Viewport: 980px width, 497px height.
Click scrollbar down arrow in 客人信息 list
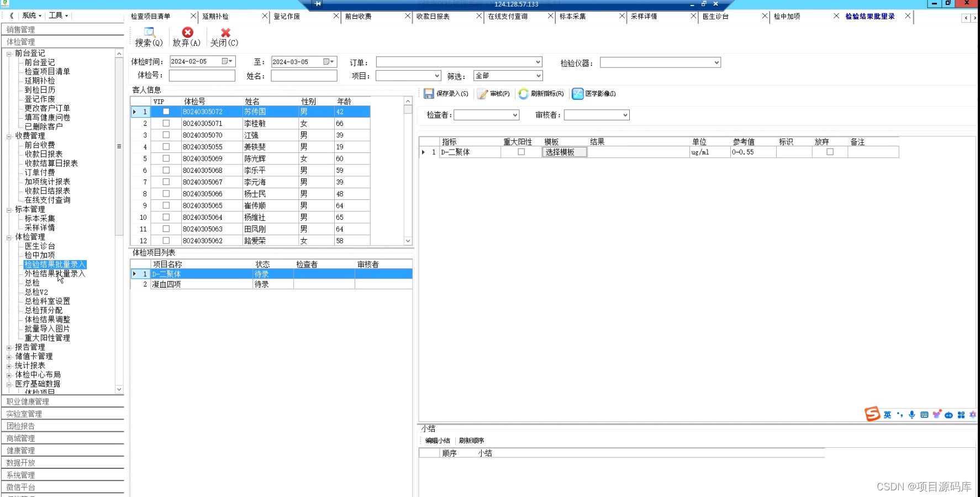(x=408, y=241)
